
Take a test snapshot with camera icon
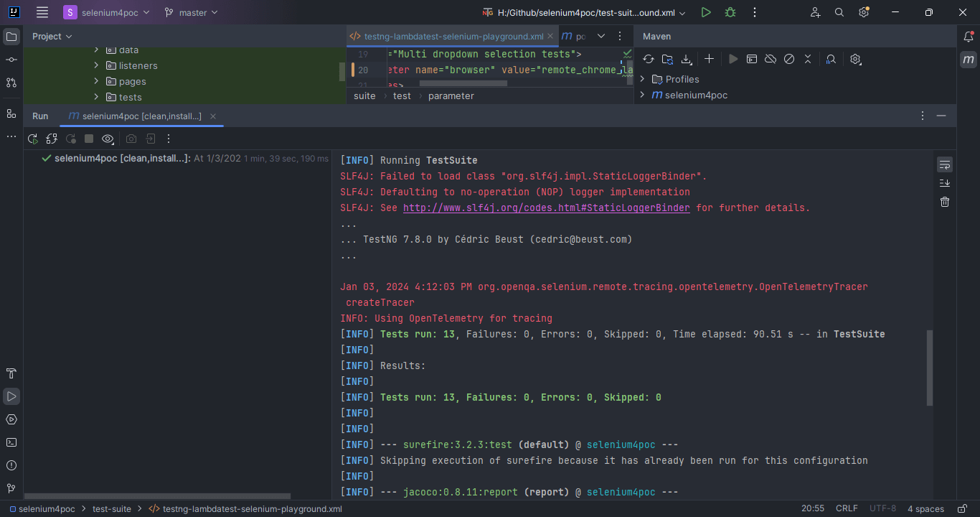tap(131, 139)
